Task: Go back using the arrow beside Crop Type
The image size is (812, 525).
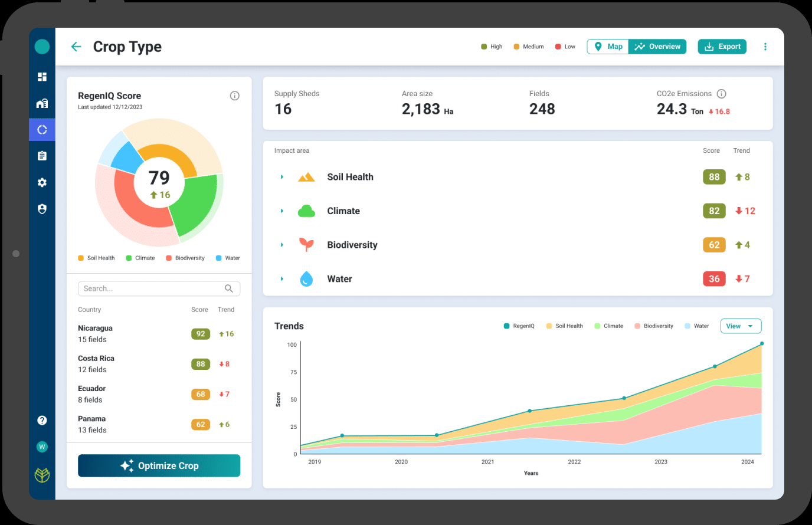Action: 76,47
